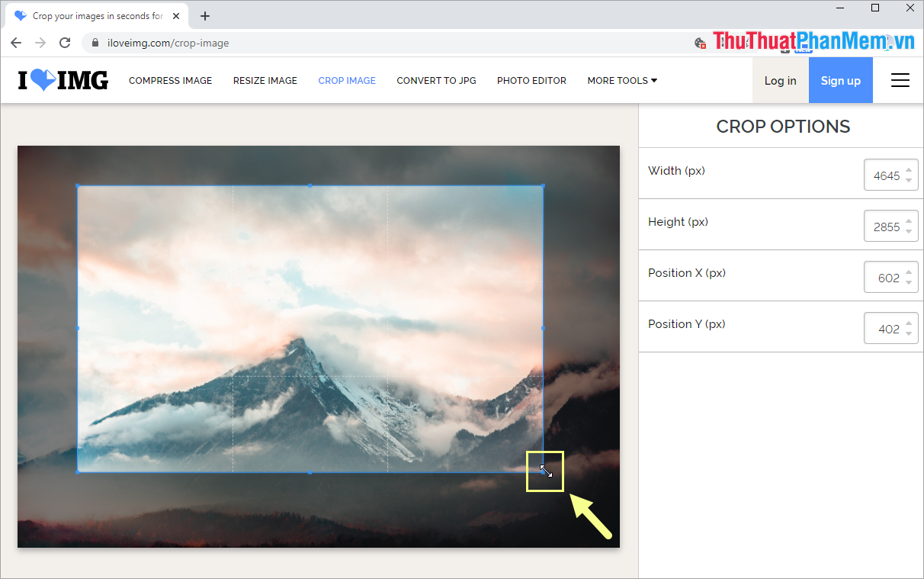Open the MORE TOOLS dropdown
This screenshot has width=924, height=579.
[621, 80]
